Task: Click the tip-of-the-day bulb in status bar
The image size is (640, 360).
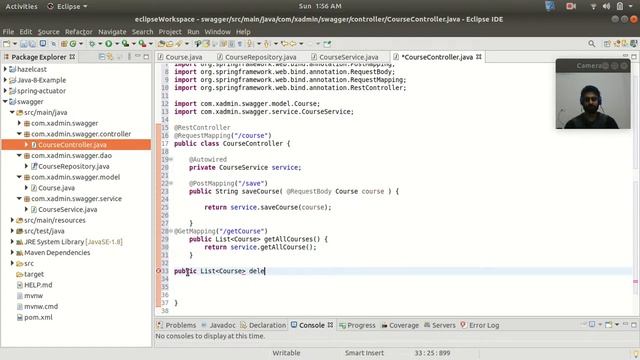Action: pos(636,353)
